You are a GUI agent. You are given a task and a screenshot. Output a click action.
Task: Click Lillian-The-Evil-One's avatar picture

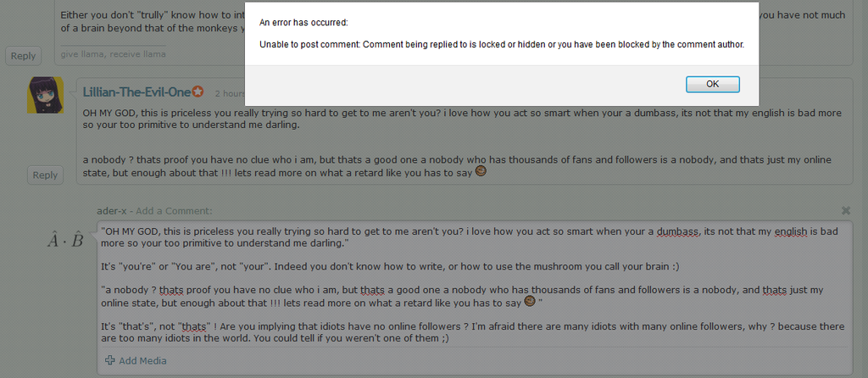[46, 95]
